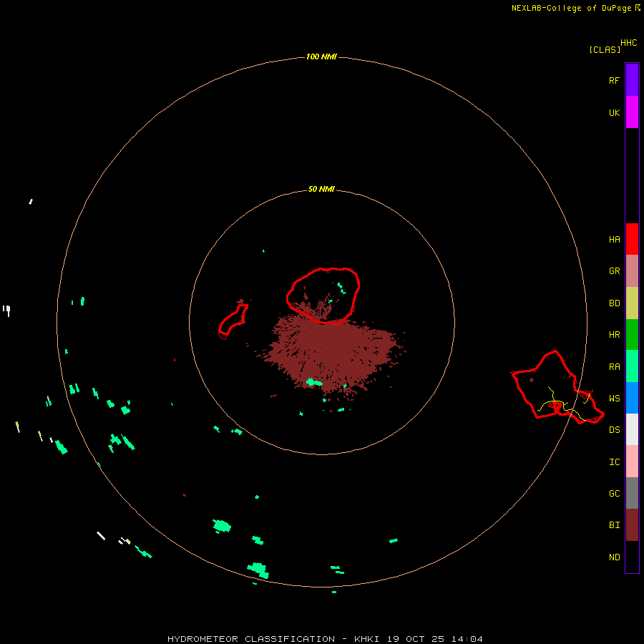Select the GR pink legend swatch

tap(632, 270)
